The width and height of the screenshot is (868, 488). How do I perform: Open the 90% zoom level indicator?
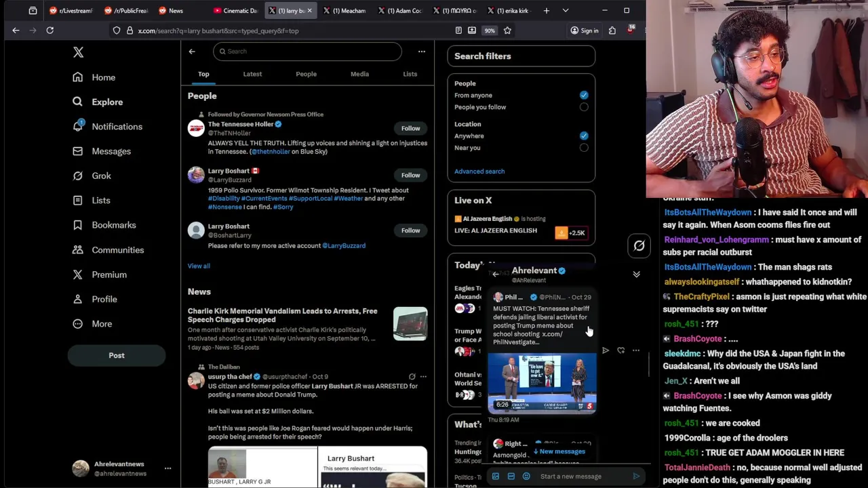(490, 30)
